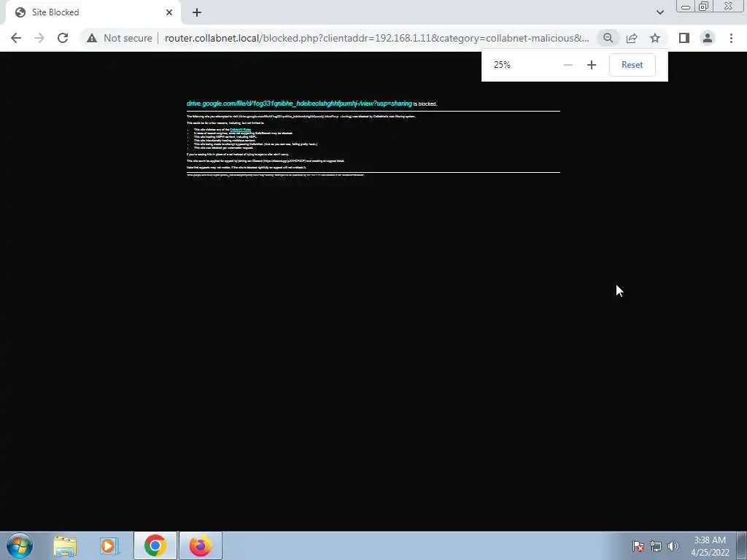This screenshot has width=747, height=560.
Task: Open the volume control tray icon
Action: (x=673, y=546)
